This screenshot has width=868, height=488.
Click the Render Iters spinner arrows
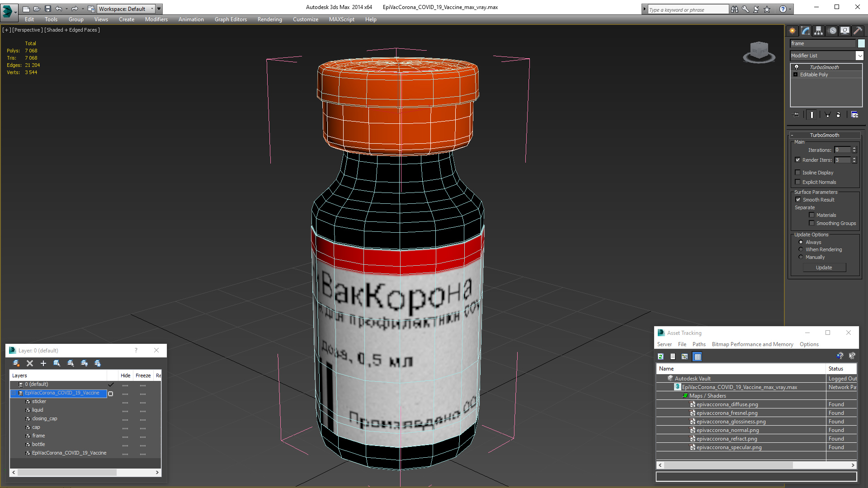tap(854, 160)
